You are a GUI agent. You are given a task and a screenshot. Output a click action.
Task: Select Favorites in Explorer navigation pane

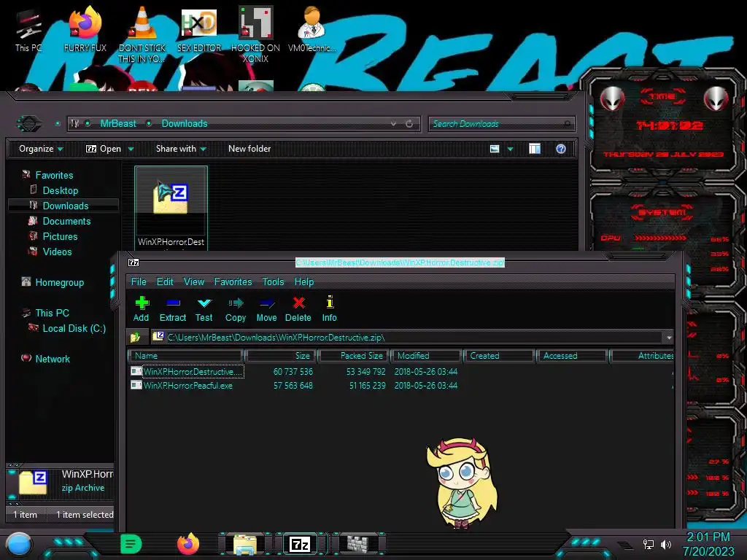tap(54, 175)
